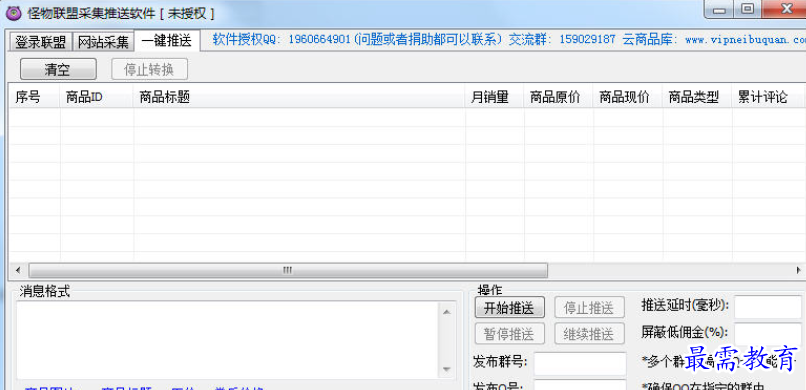Screen dimensions: 806x390
Task: Open the www.vipneibuquan link text
Action: (x=745, y=40)
